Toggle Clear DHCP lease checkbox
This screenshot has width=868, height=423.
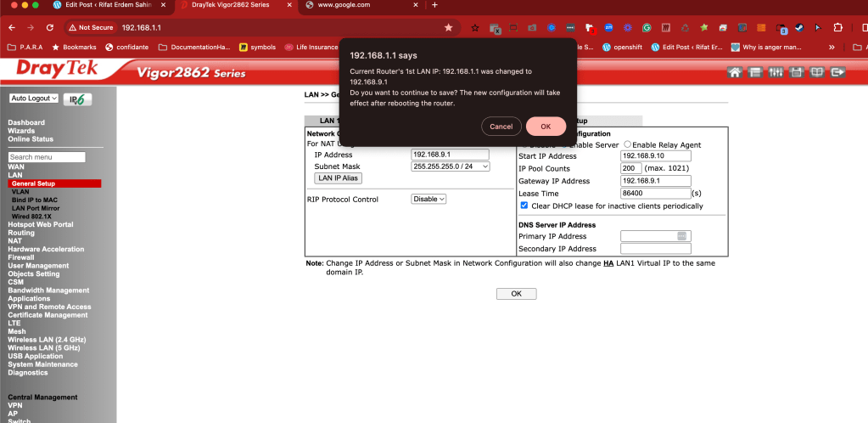click(524, 205)
